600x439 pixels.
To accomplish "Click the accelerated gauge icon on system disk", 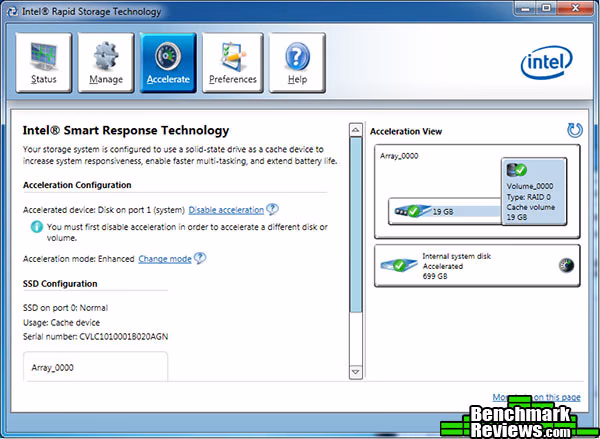I will pyautogui.click(x=566, y=265).
